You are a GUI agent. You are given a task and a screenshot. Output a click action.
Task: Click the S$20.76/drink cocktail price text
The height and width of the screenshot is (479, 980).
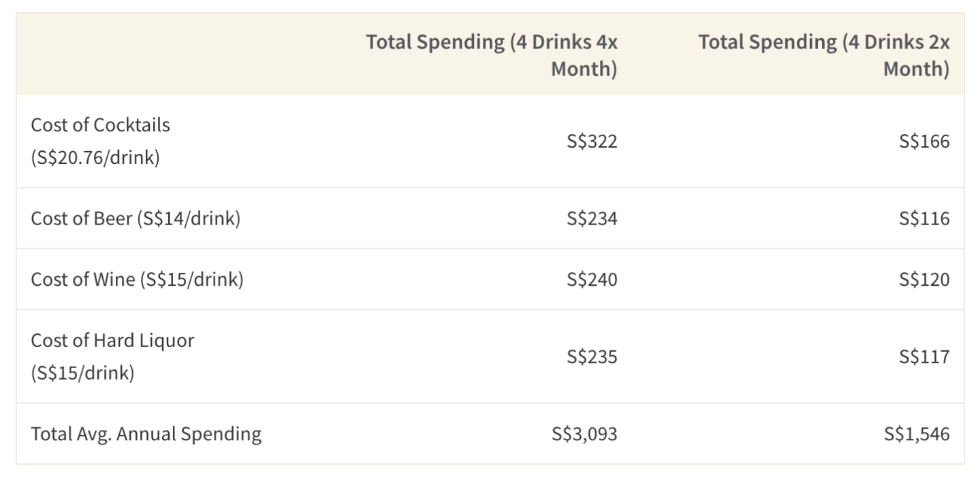[x=95, y=157]
